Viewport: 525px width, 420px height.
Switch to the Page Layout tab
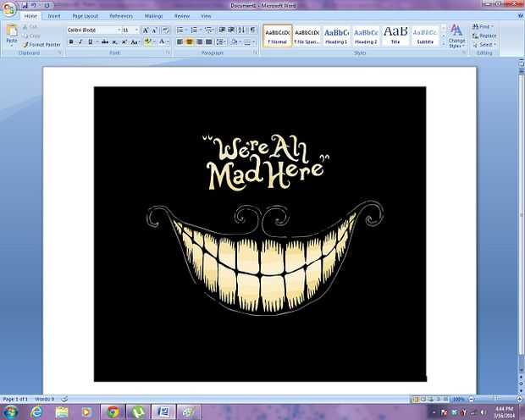[x=85, y=16]
